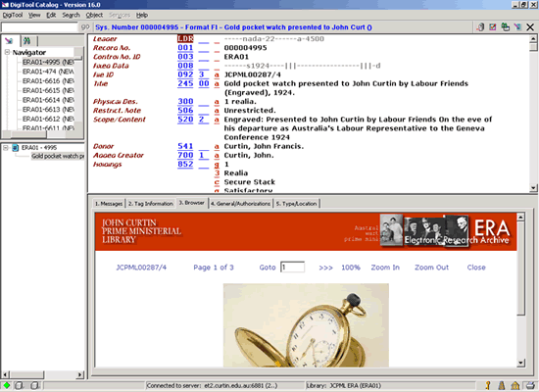539x392 pixels.
Task: Click the browser pane scroll up arrow
Action: [x=520, y=217]
